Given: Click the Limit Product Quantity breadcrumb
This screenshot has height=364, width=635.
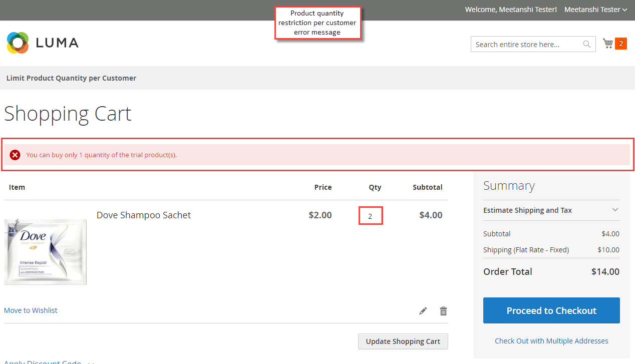Looking at the screenshot, I should click(71, 78).
